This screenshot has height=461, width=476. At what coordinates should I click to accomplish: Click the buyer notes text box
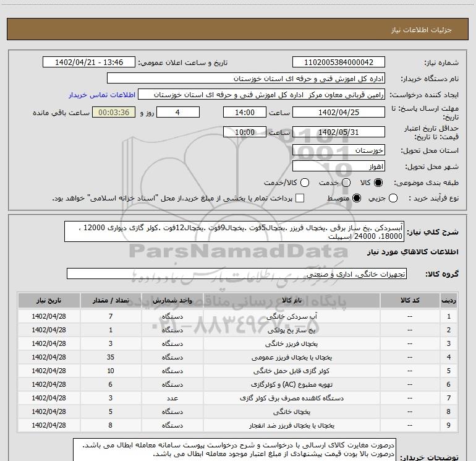click(234, 450)
